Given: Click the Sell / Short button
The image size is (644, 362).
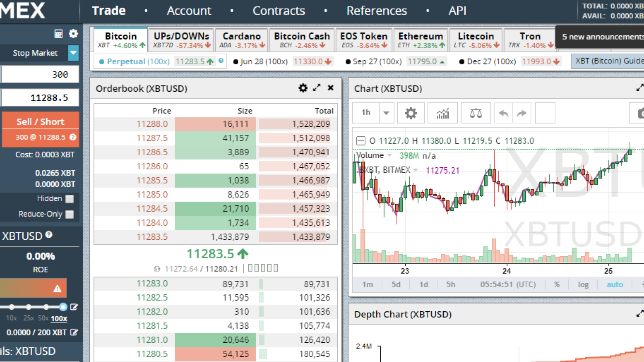Looking at the screenshot, I should [40, 129].
